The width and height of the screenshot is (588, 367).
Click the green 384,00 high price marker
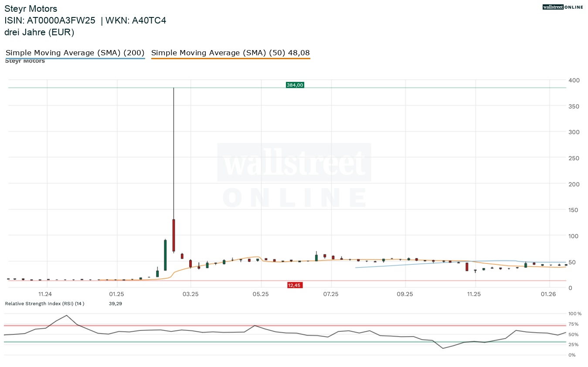[x=295, y=85]
